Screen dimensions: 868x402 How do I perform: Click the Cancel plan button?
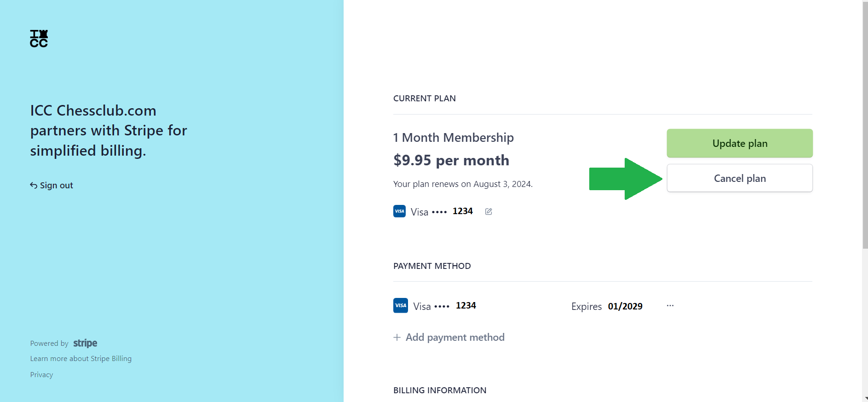[x=740, y=178]
